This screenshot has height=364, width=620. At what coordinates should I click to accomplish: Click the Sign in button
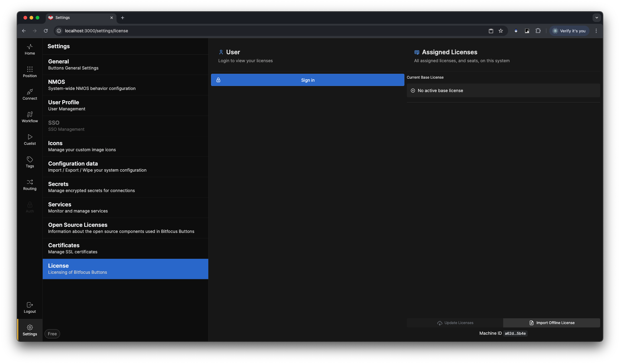coord(307,80)
